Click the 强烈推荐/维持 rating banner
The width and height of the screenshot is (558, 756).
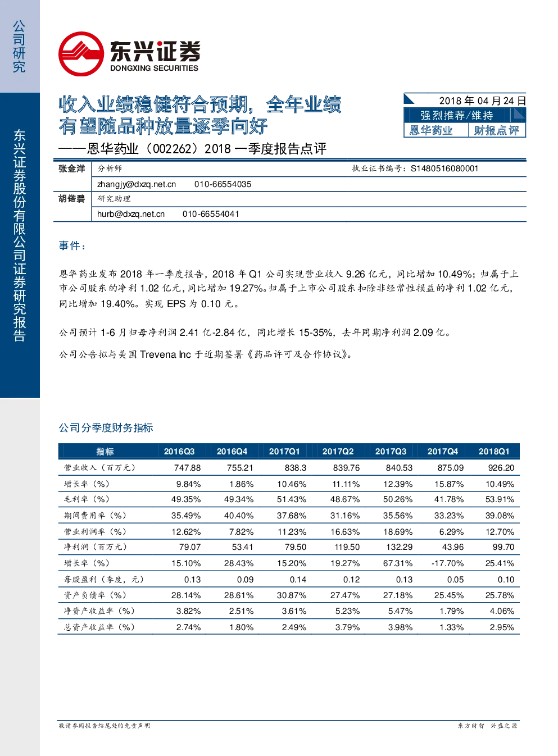click(457, 115)
